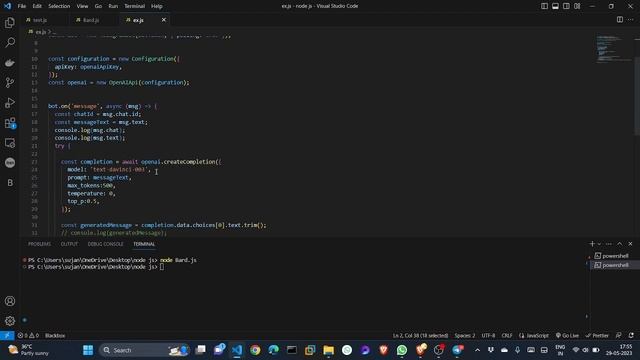Open the Remote Explorer view

pos(10,143)
